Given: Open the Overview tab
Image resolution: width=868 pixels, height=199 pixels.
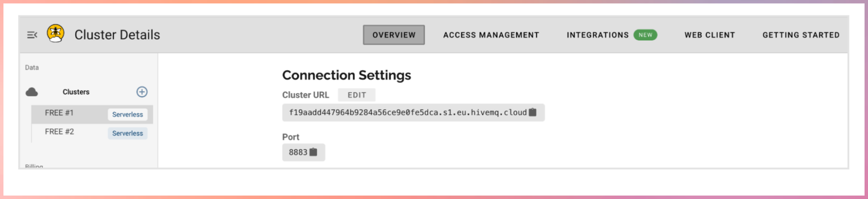Looking at the screenshot, I should pos(394,35).
